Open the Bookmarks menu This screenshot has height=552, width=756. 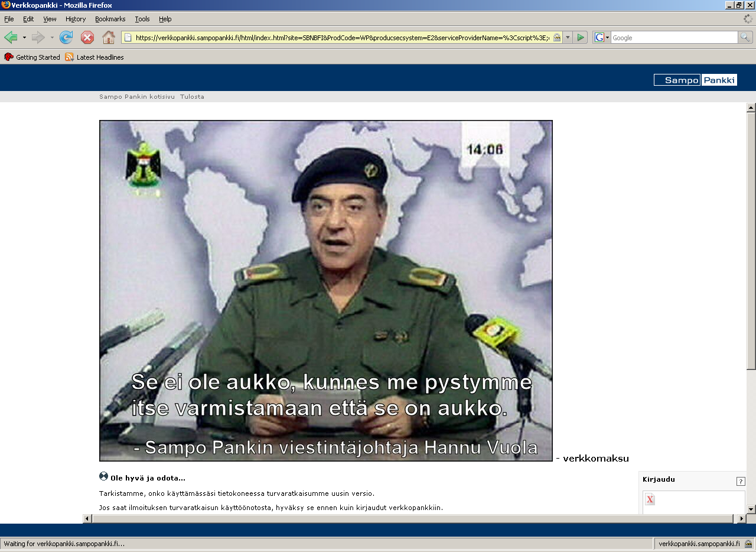(x=110, y=19)
